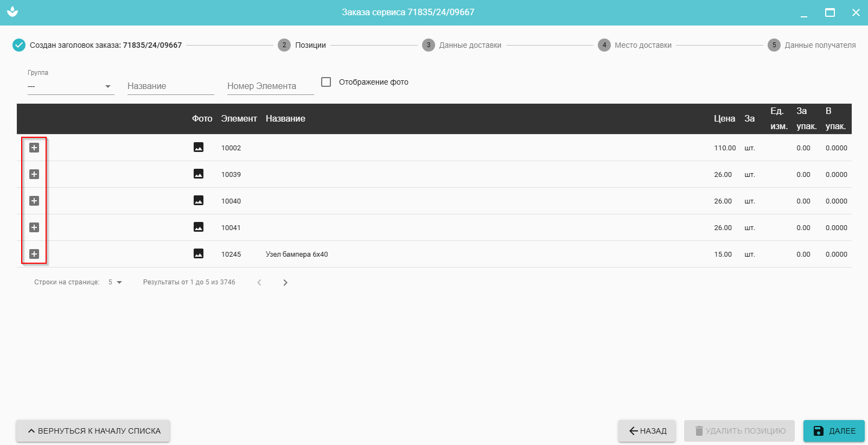Screen dimensions: 868x445
Task: Click the ДАЛЕЕ button
Action: pos(834,431)
